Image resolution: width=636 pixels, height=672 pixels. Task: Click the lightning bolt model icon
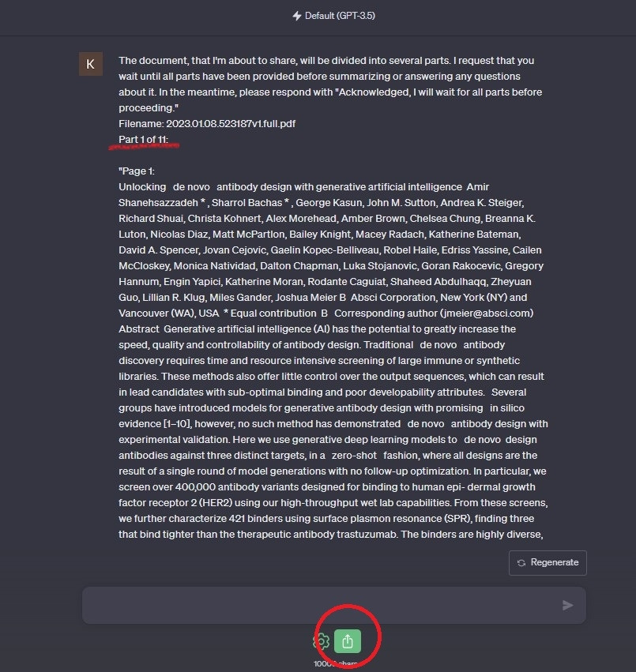296,16
